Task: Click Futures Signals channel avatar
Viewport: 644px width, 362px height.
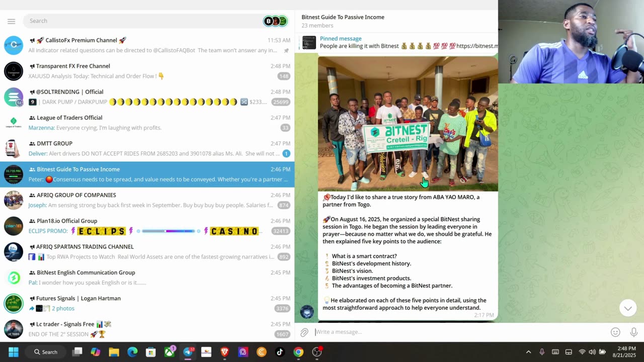Action: coord(14,303)
